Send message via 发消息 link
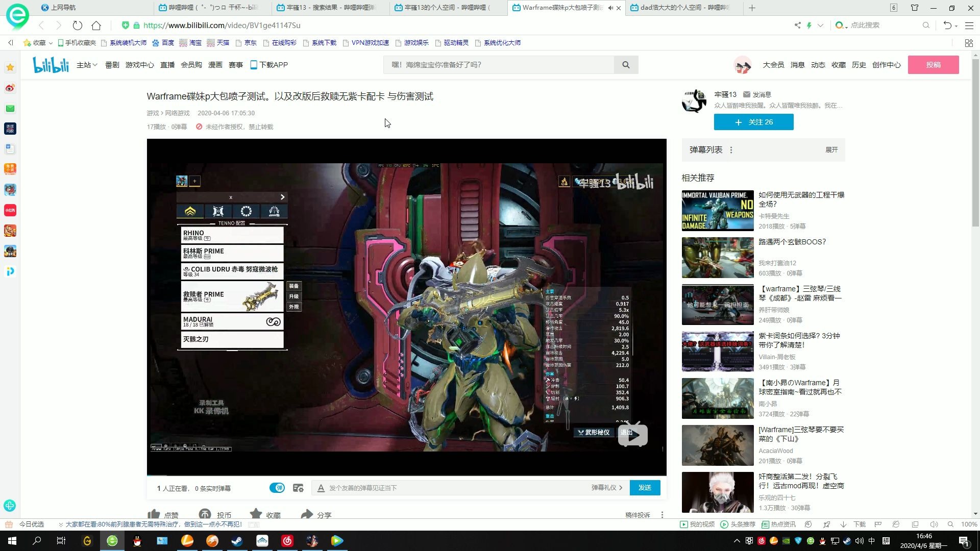 757,94
